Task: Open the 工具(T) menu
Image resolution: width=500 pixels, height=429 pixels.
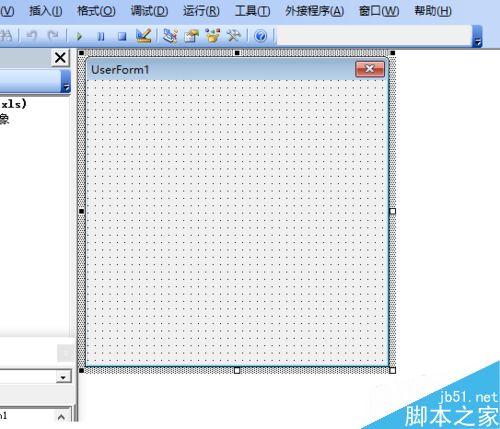Action: click(x=252, y=11)
